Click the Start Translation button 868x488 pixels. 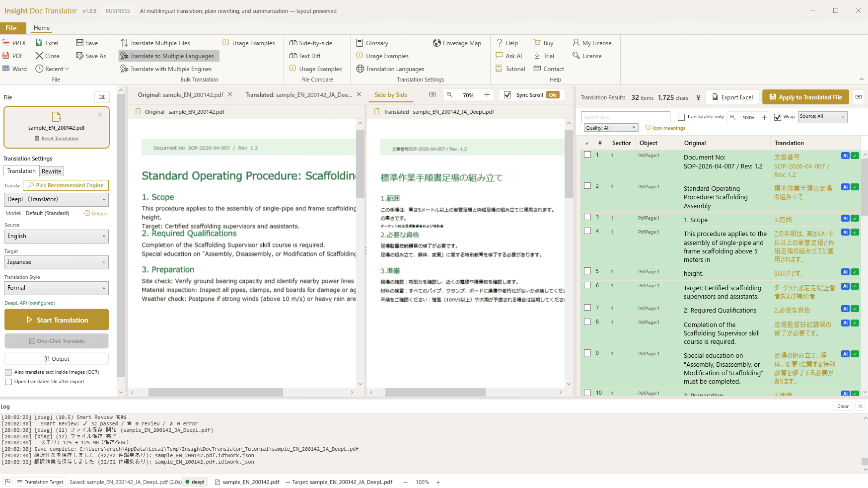pos(57,320)
